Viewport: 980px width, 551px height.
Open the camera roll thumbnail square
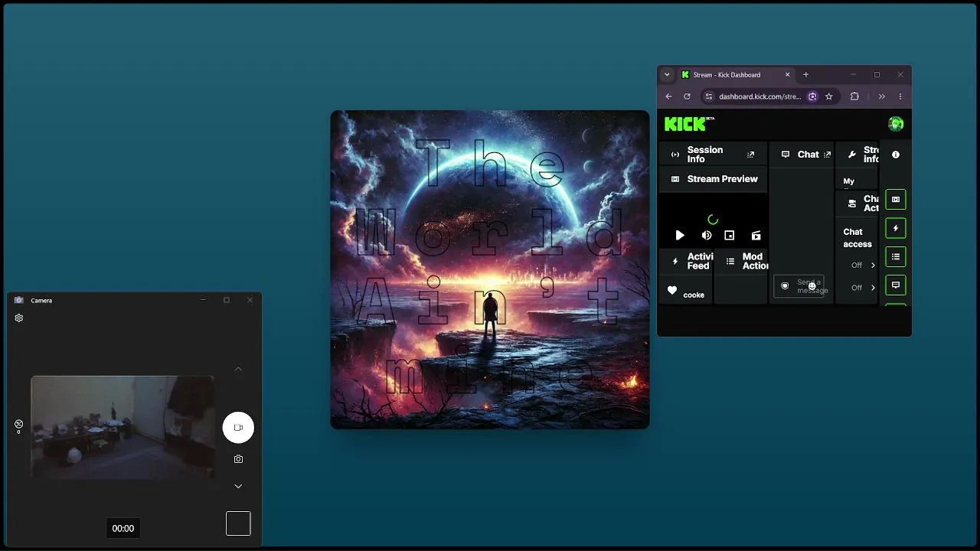click(x=238, y=523)
